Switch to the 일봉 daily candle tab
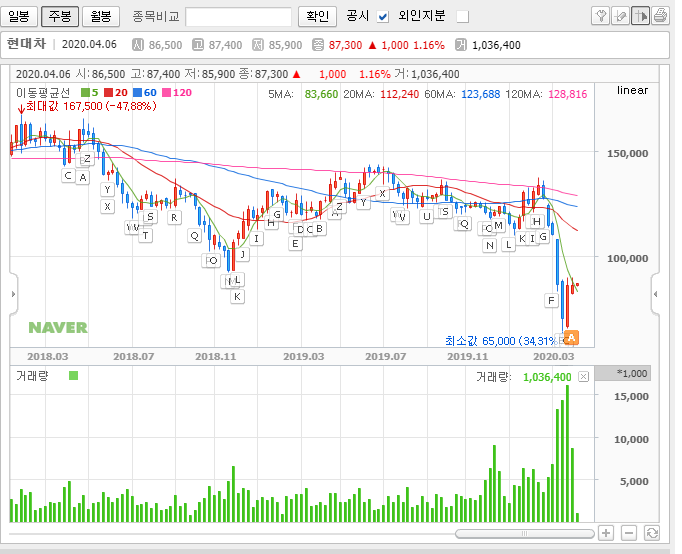 pos(19,17)
